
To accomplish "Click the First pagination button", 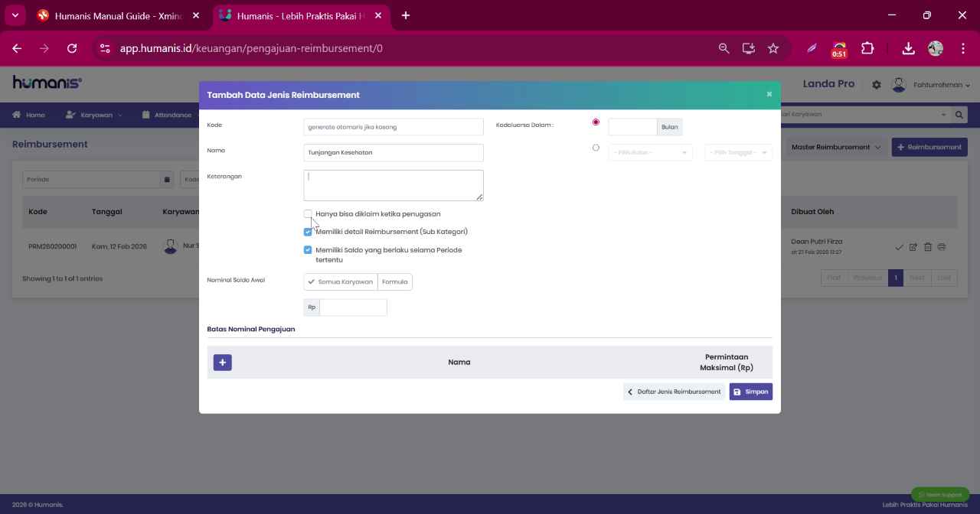I will click(x=834, y=278).
